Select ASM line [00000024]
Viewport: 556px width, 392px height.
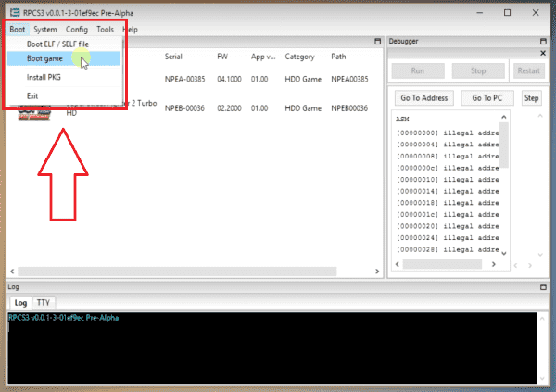(x=448, y=238)
